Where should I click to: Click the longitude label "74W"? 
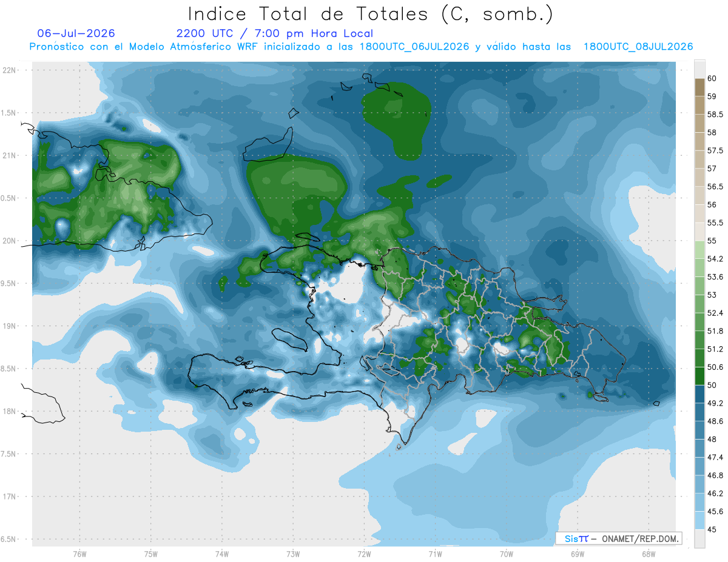(x=221, y=554)
